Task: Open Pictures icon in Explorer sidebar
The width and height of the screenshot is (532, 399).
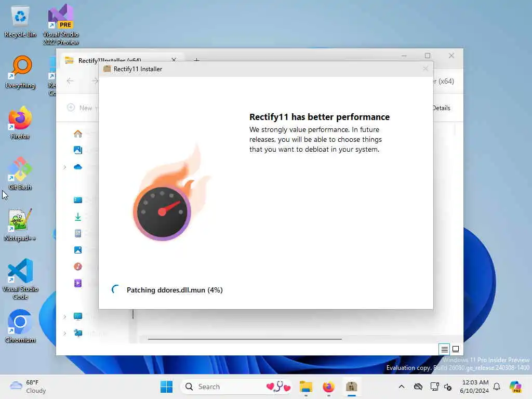Action: [x=78, y=250]
